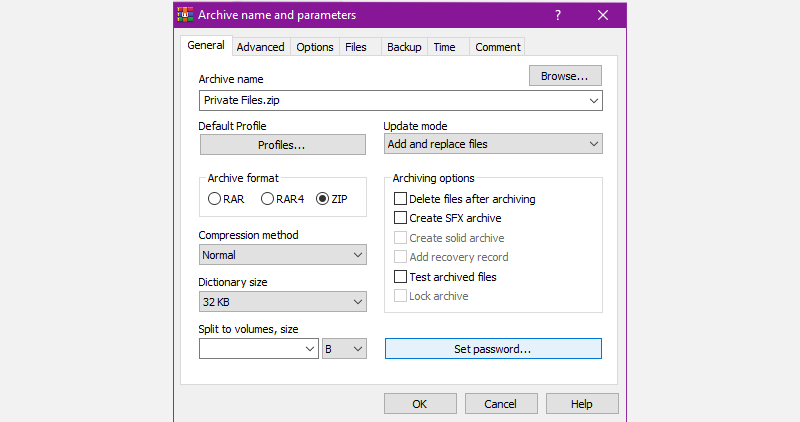800x422 pixels.
Task: Open the Update mode dropdown
Action: (x=493, y=144)
